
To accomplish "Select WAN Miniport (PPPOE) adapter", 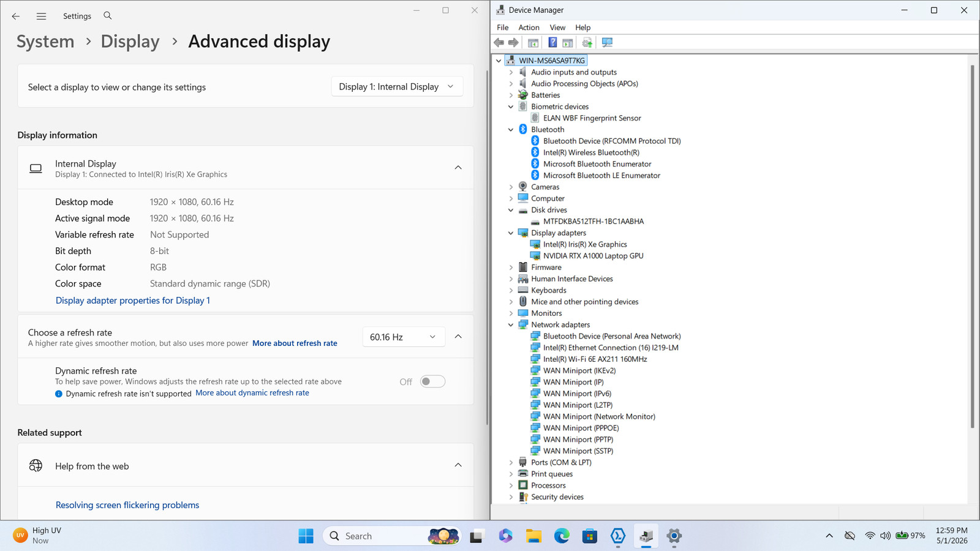I will coord(581,428).
